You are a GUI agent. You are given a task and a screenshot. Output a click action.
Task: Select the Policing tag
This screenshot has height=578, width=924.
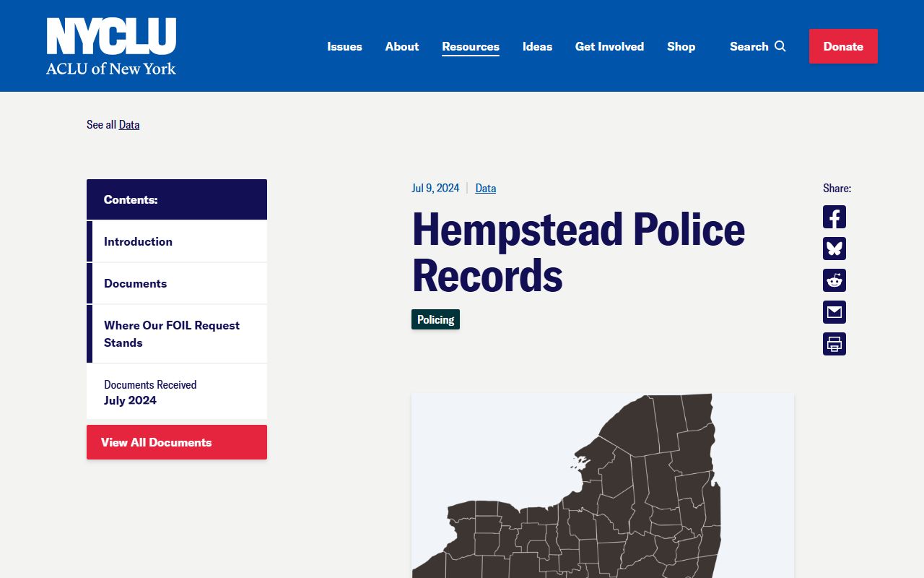(x=435, y=319)
